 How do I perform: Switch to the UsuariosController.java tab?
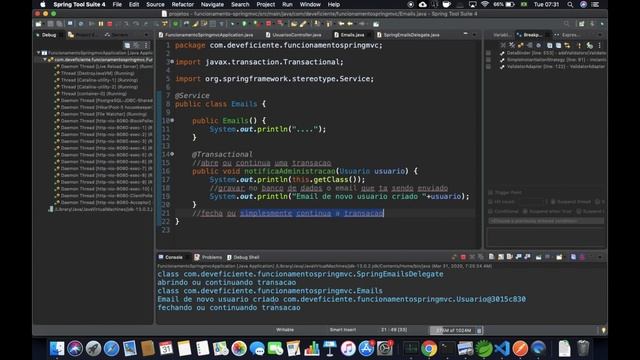(x=296, y=35)
